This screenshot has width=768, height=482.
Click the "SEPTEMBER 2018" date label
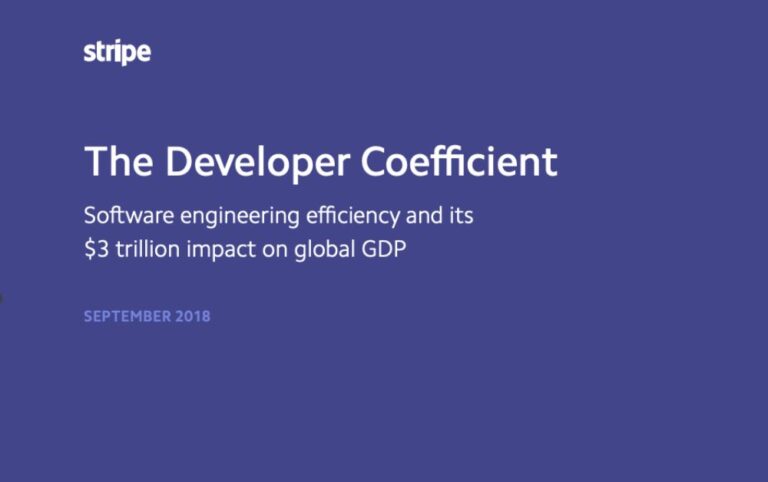coord(147,317)
